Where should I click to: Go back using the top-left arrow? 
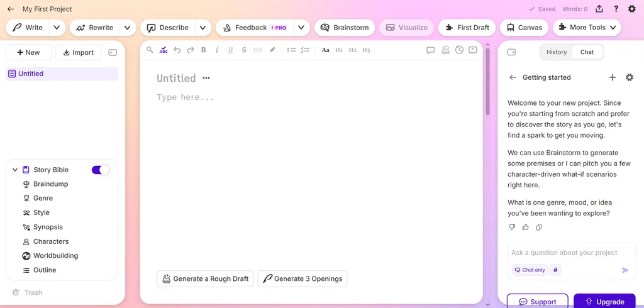[x=11, y=9]
